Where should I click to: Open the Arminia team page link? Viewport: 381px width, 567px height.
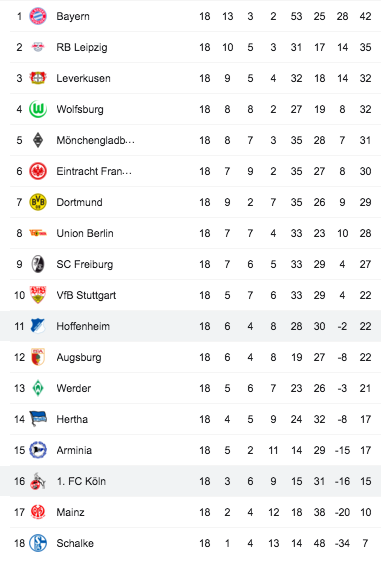pos(74,450)
